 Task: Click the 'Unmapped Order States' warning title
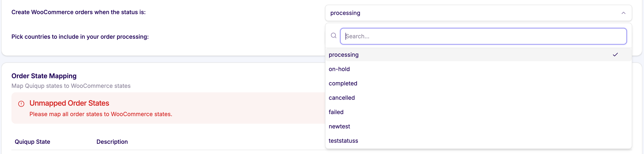[x=69, y=103]
